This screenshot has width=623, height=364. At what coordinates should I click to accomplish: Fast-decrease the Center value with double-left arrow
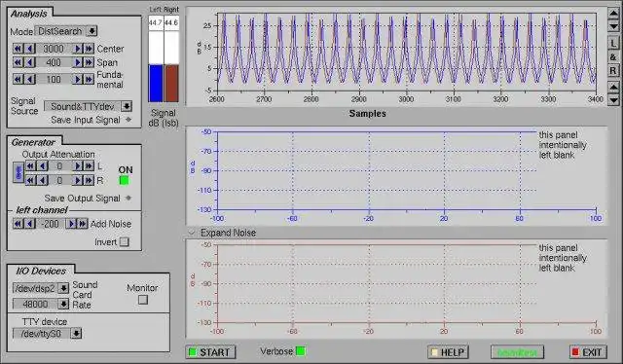click(18, 49)
